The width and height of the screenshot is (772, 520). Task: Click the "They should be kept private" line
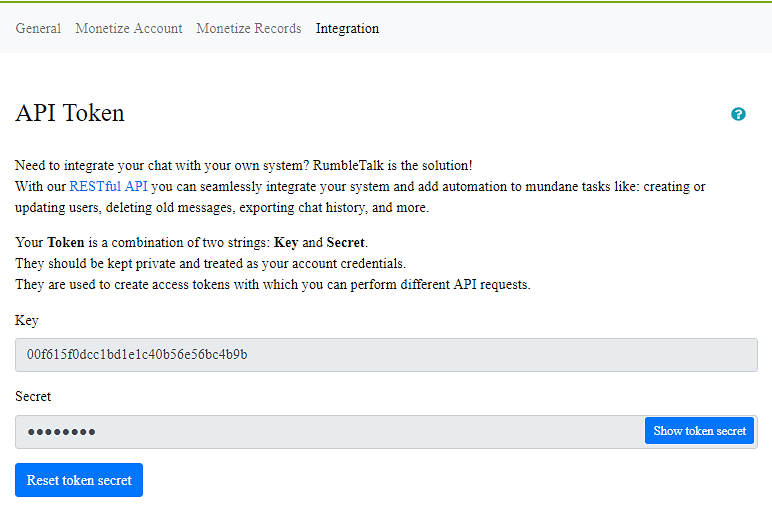pos(211,263)
